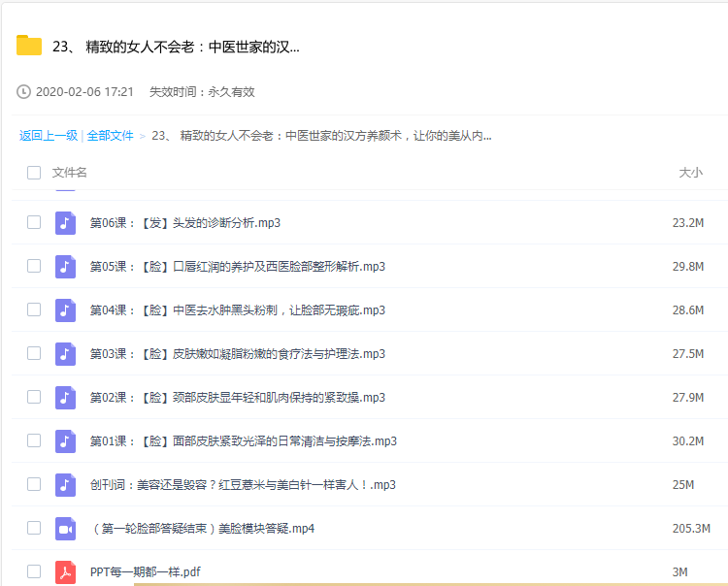This screenshot has height=586, width=728.
Task: Click the 27.5M size value
Action: click(688, 354)
